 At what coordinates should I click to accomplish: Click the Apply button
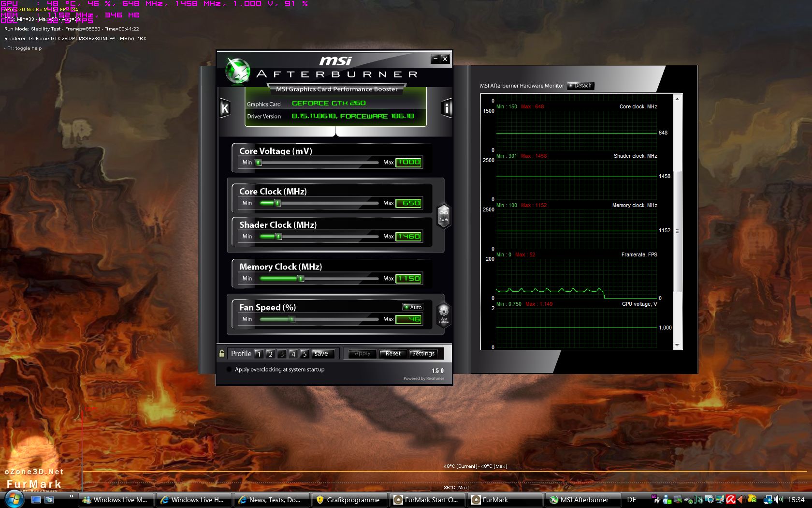coord(362,354)
